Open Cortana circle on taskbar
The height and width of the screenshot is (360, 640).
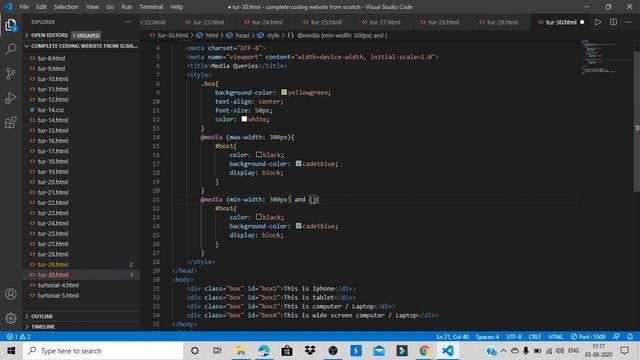tap(195, 351)
